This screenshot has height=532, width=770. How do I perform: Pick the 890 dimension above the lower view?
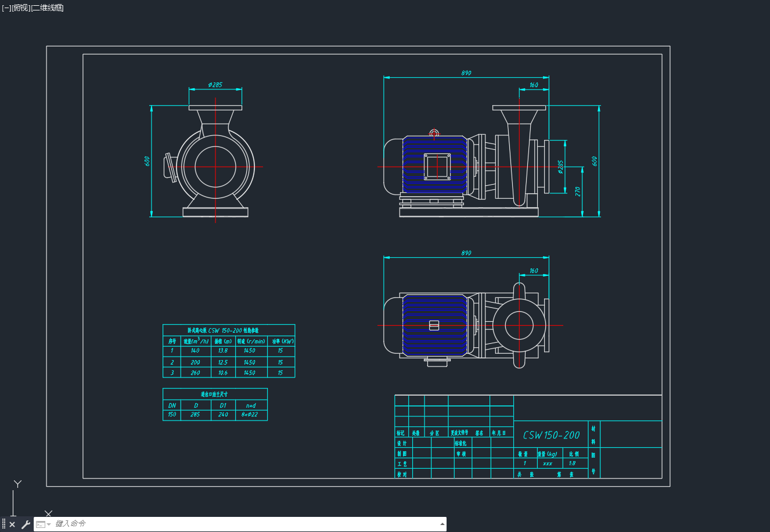tap(466, 253)
